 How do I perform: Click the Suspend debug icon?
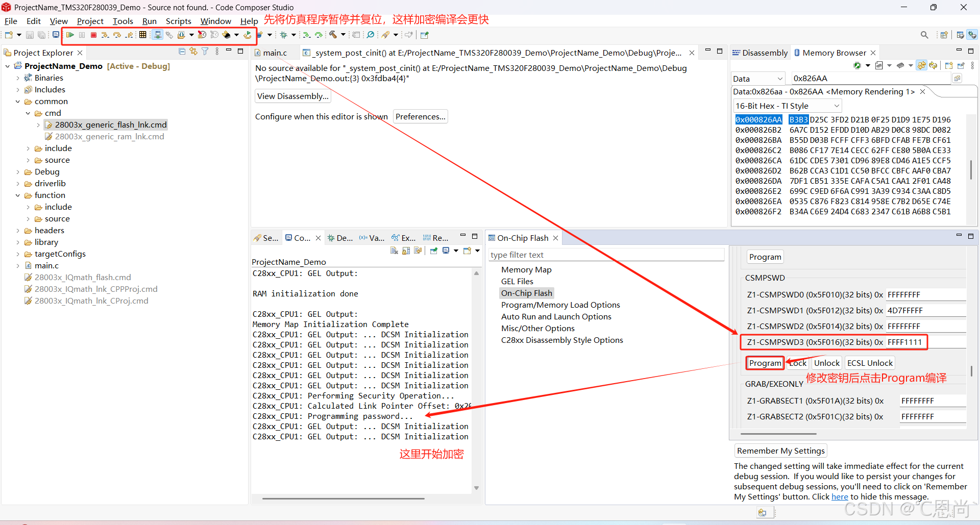(x=82, y=35)
